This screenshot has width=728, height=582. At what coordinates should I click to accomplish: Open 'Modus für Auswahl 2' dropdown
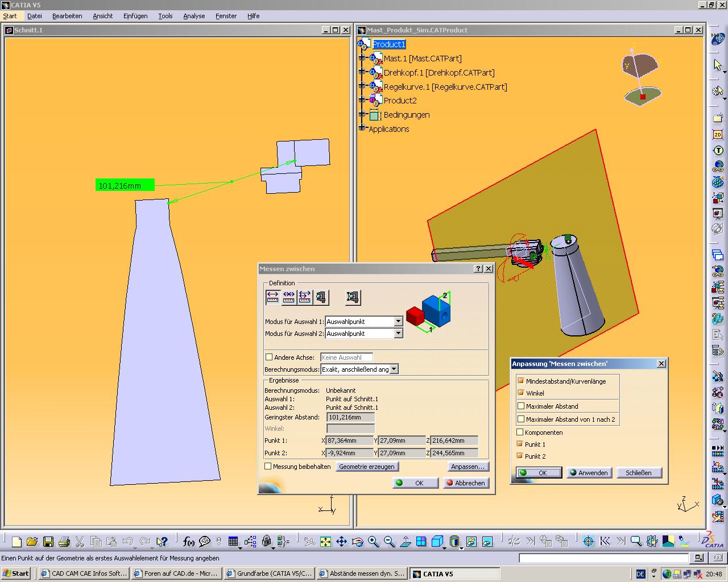398,334
